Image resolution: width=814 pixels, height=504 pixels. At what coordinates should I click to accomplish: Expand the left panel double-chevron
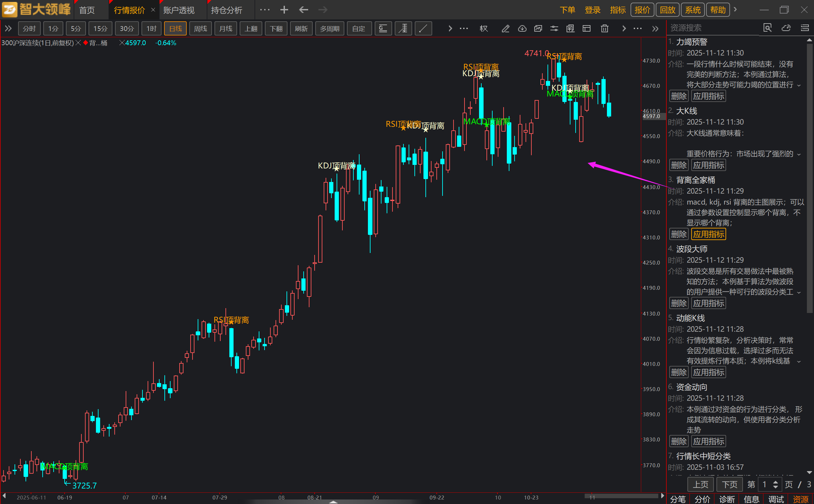point(8,29)
